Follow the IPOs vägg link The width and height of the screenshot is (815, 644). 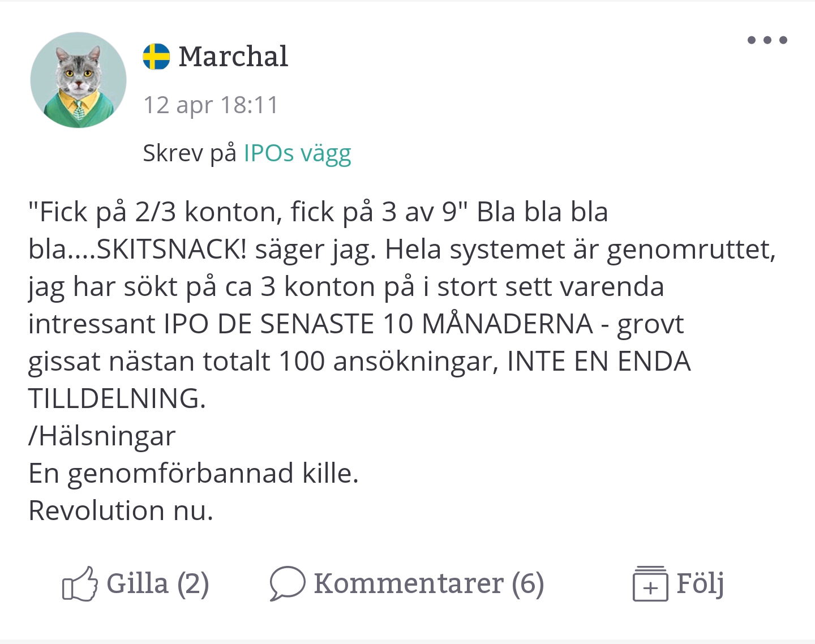[x=297, y=153]
